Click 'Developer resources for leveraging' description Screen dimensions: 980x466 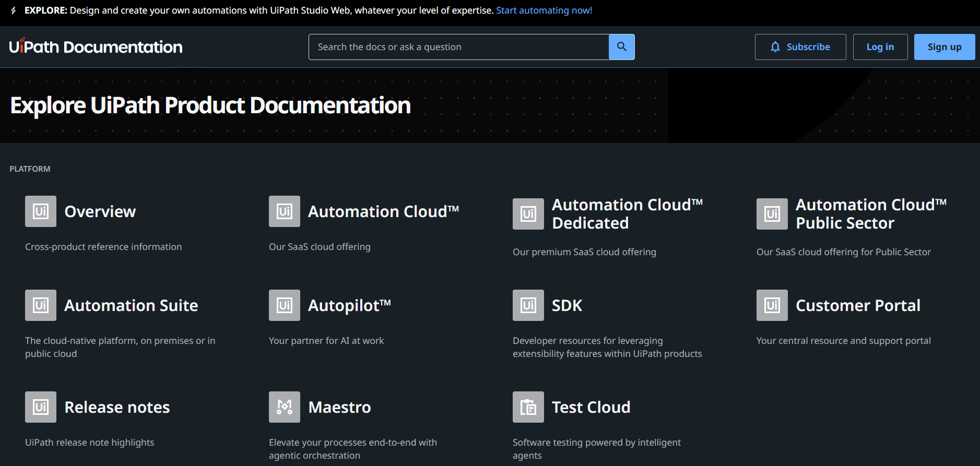tap(607, 347)
